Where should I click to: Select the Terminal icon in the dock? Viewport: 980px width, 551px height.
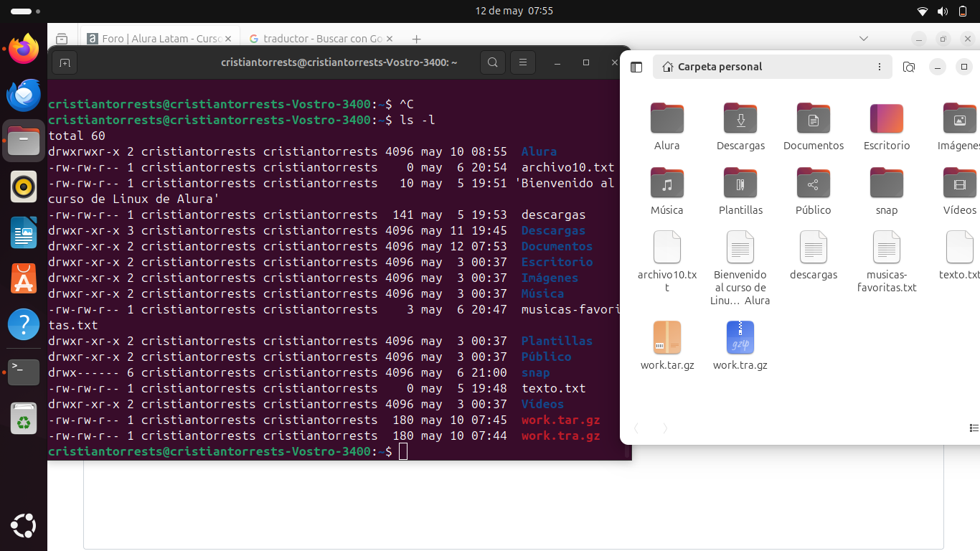pos(24,372)
